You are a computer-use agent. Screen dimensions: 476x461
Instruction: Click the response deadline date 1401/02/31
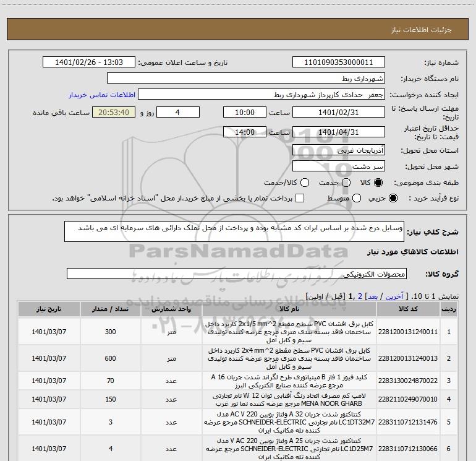[339, 112]
